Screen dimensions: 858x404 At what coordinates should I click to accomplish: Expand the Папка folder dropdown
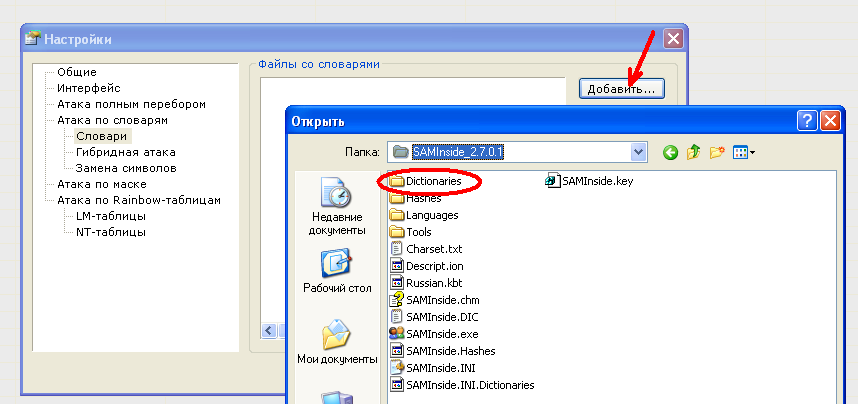[638, 152]
